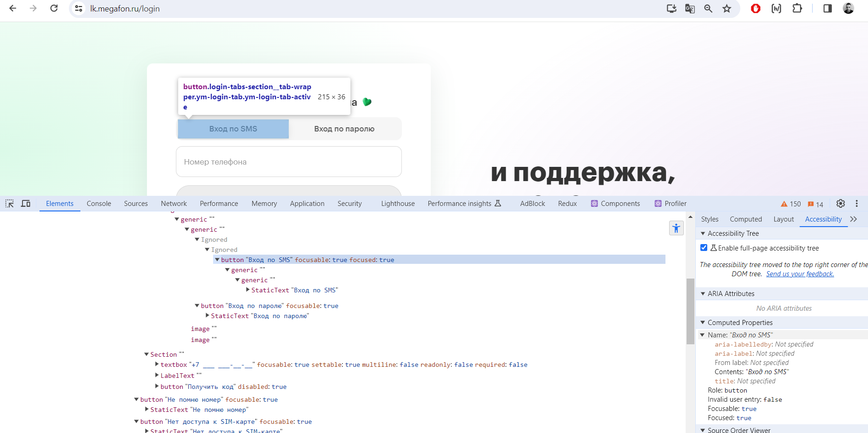Screen dimensions: 868x433
Task: Open DevTools settings gear
Action: coord(840,204)
